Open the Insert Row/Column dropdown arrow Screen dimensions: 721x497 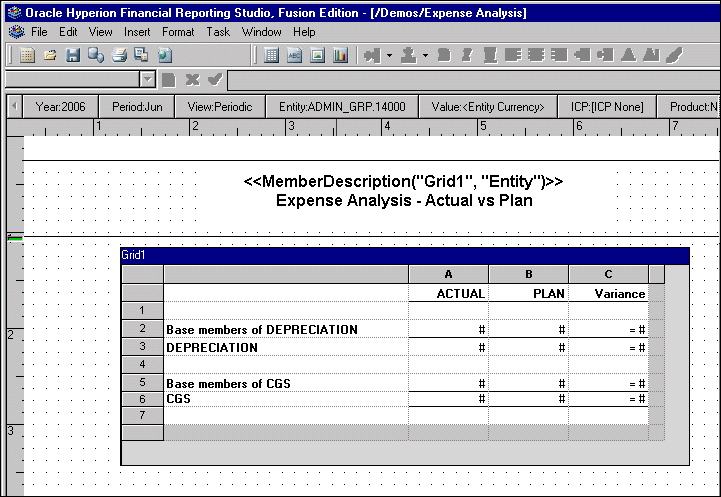pyautogui.click(x=389, y=56)
